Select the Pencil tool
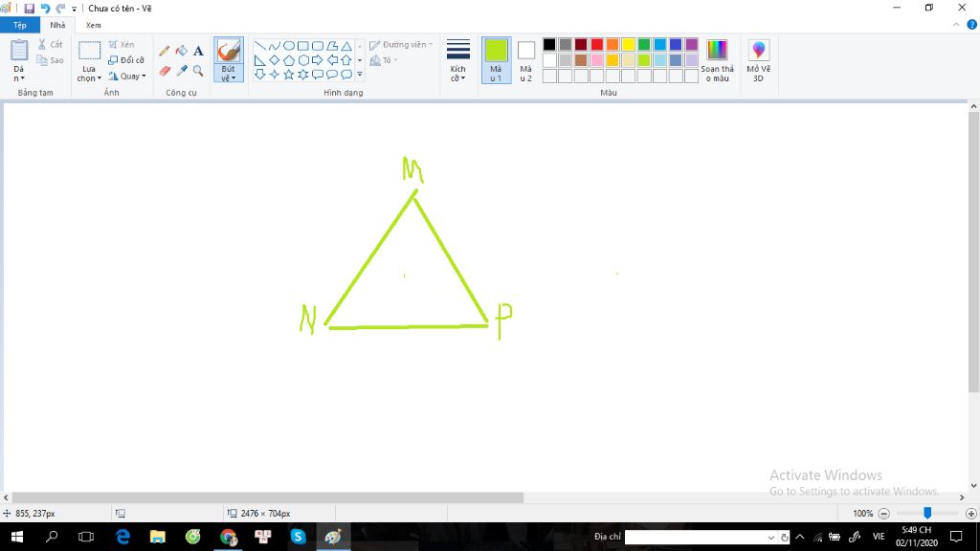Viewport: 980px width, 551px height. [x=165, y=52]
